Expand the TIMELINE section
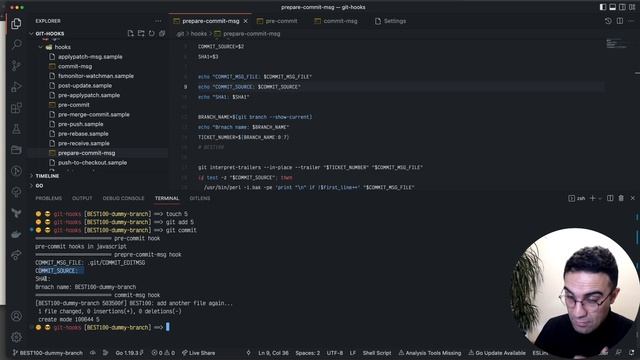Screen dimensions: 640x360 tap(31, 176)
